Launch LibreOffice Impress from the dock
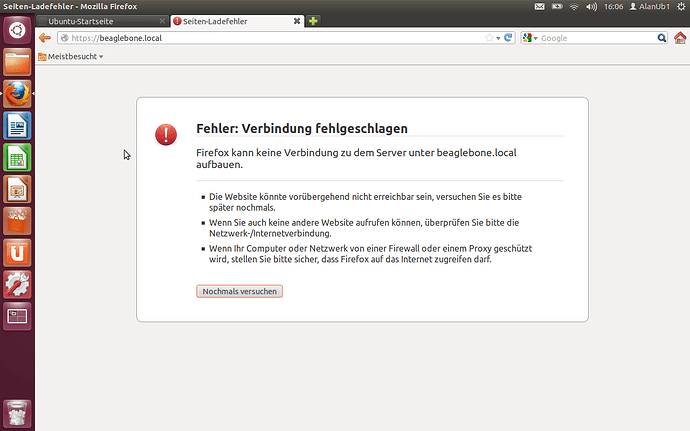This screenshot has height=431, width=690. coord(17,189)
